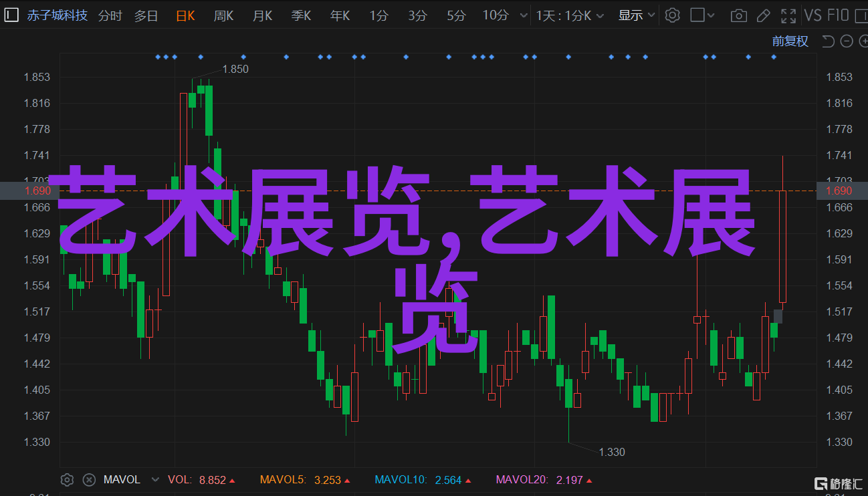This screenshot has height=496, width=868.
Task: Select the 周K weekly candlestick tab
Action: click(x=223, y=15)
